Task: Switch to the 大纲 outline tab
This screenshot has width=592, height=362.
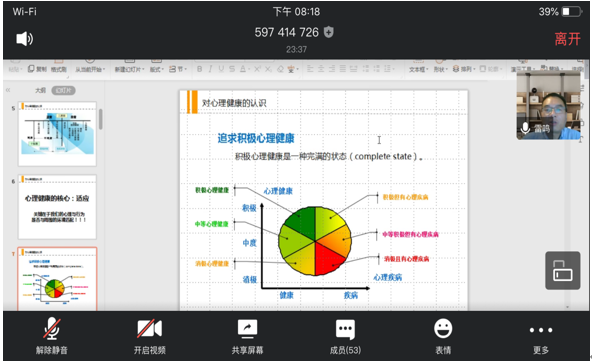Action: (40, 90)
